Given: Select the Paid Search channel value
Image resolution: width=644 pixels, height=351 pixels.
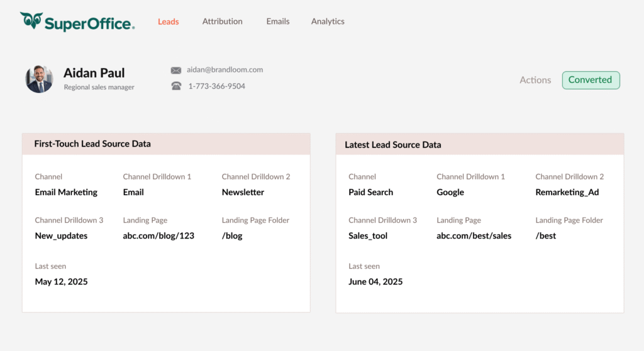Looking at the screenshot, I should click(x=371, y=192).
